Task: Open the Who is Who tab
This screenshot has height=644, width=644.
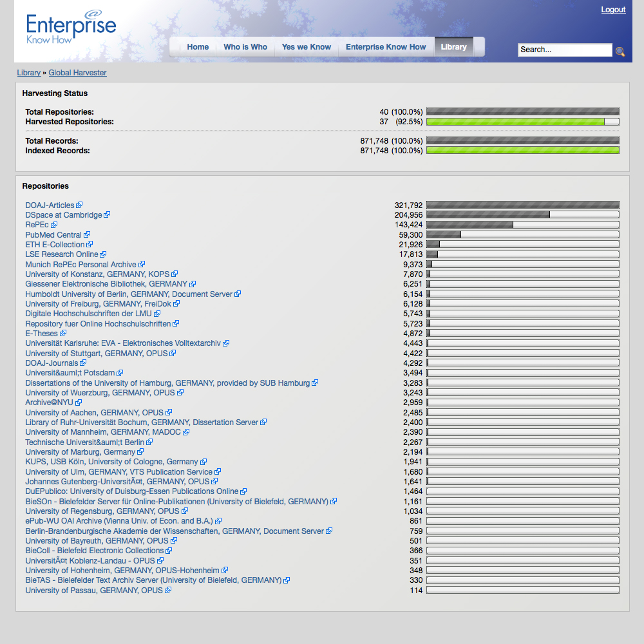Action: (245, 47)
